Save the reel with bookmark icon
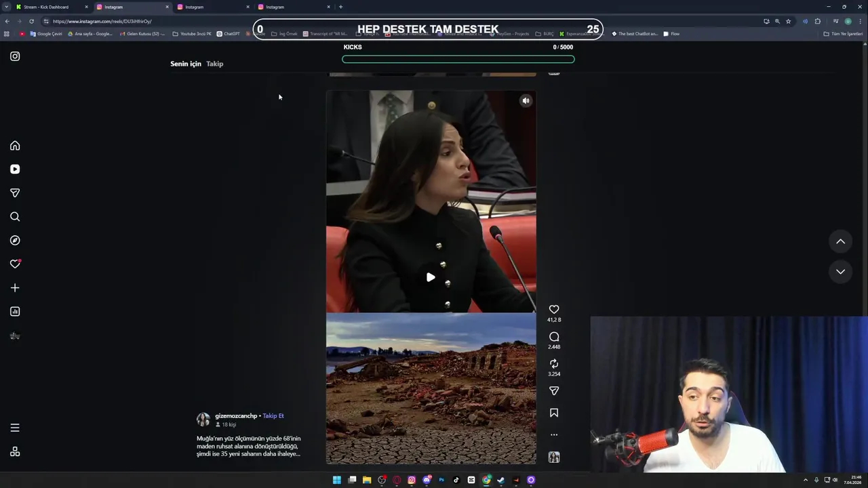The width and height of the screenshot is (868, 488). [554, 413]
